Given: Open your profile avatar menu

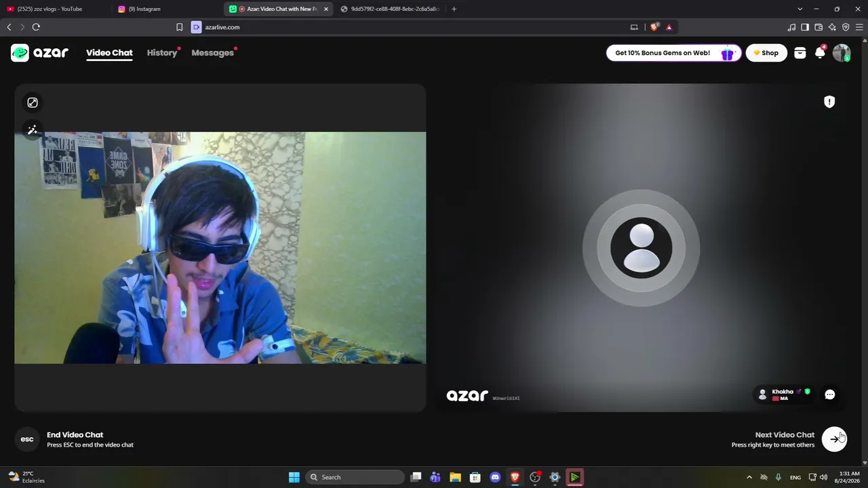Looking at the screenshot, I should (842, 53).
